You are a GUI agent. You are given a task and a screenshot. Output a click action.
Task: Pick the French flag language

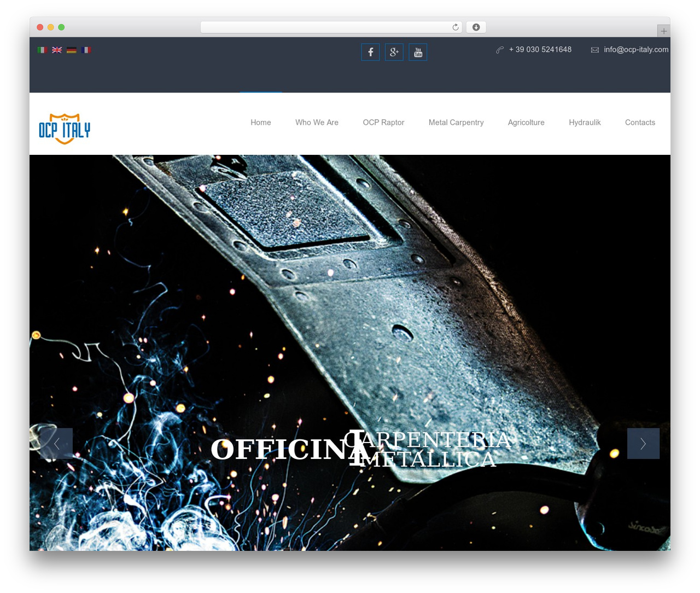coord(86,50)
